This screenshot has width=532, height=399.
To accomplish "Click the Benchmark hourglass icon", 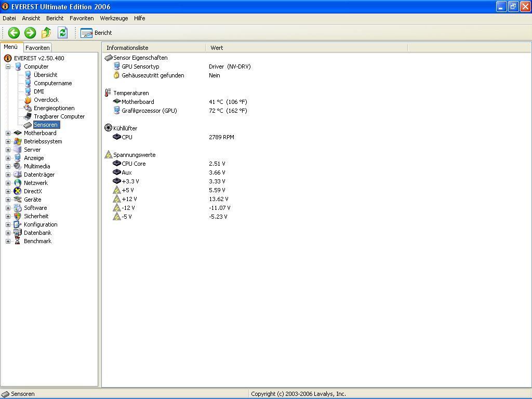I will coord(18,241).
